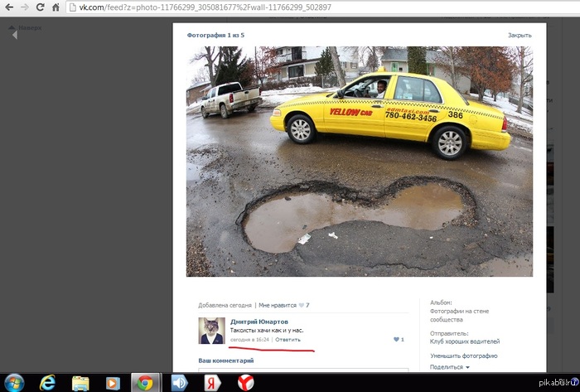Reload the page with the refresh icon
The width and height of the screenshot is (580, 392).
coord(40,7)
